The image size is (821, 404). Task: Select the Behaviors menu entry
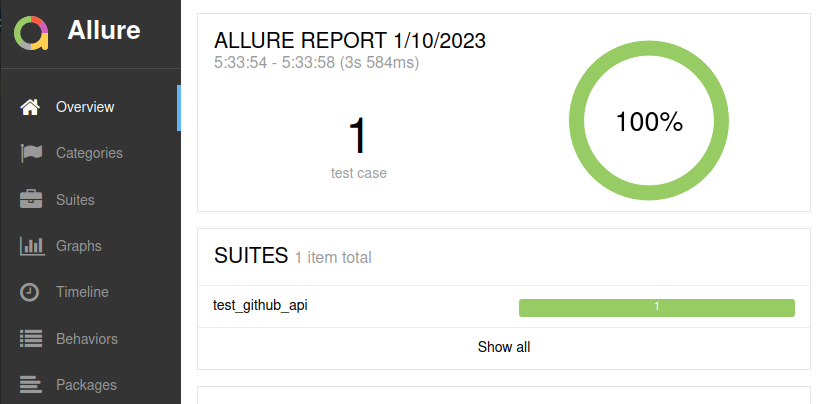pyautogui.click(x=87, y=339)
